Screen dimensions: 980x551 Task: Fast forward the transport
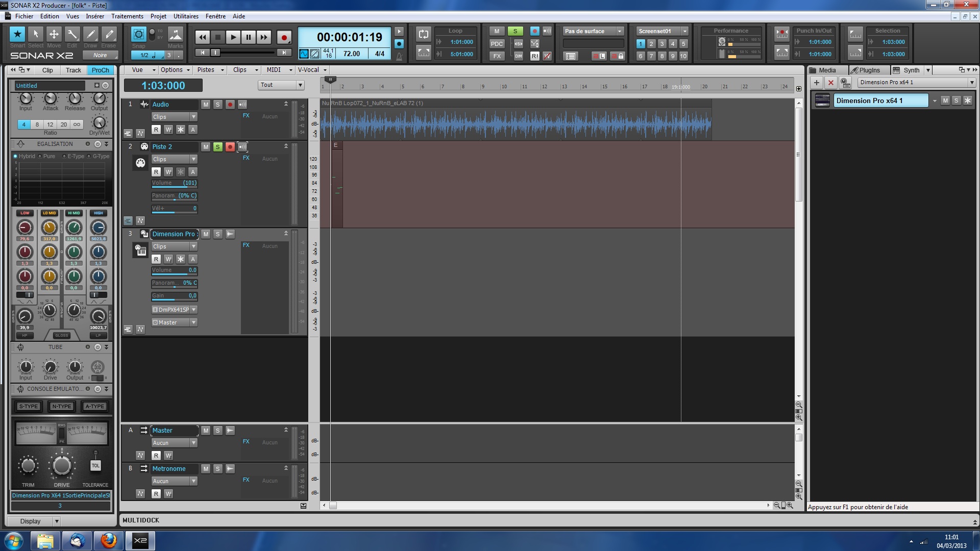point(264,37)
